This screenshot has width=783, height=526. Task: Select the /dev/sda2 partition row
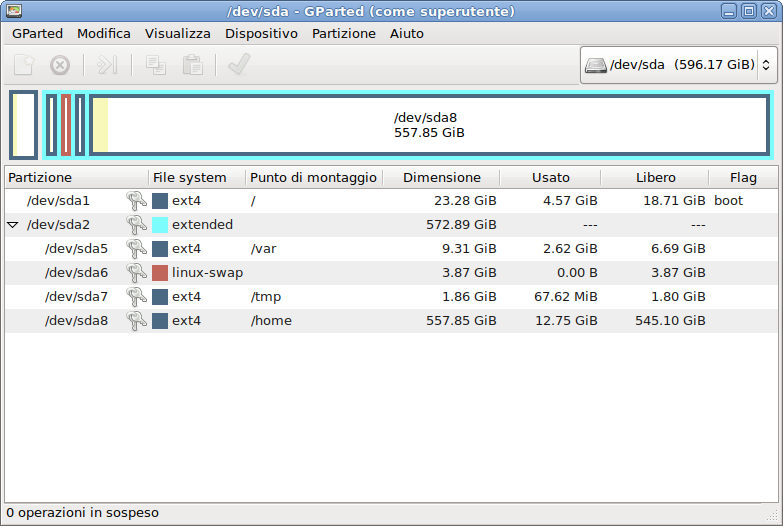[x=392, y=225]
